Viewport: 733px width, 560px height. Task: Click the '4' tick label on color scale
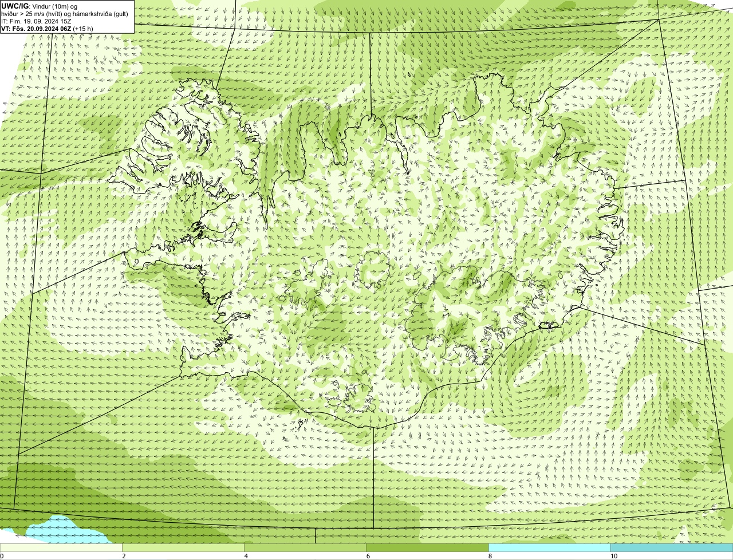246,556
